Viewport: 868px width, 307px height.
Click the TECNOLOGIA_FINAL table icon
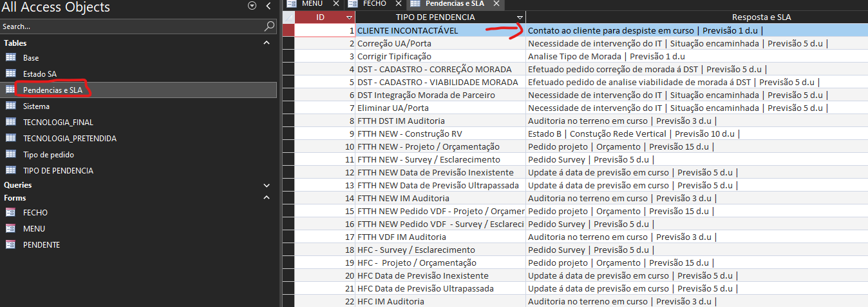[10, 122]
